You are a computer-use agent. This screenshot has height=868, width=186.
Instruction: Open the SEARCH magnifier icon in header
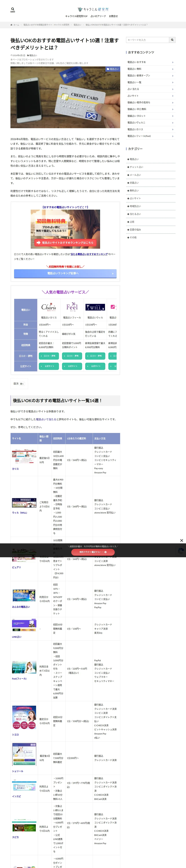click(12, 10)
